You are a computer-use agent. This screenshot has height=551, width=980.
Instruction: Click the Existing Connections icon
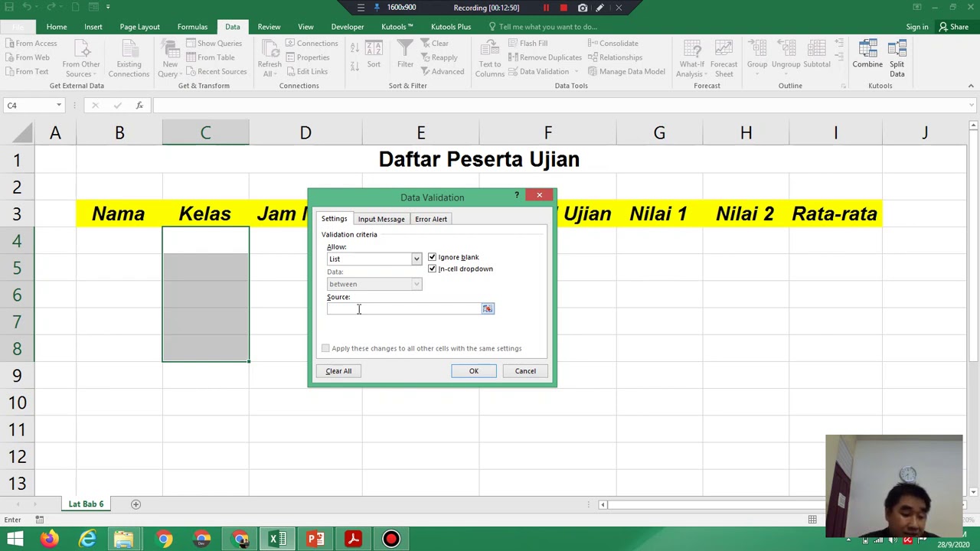[129, 47]
